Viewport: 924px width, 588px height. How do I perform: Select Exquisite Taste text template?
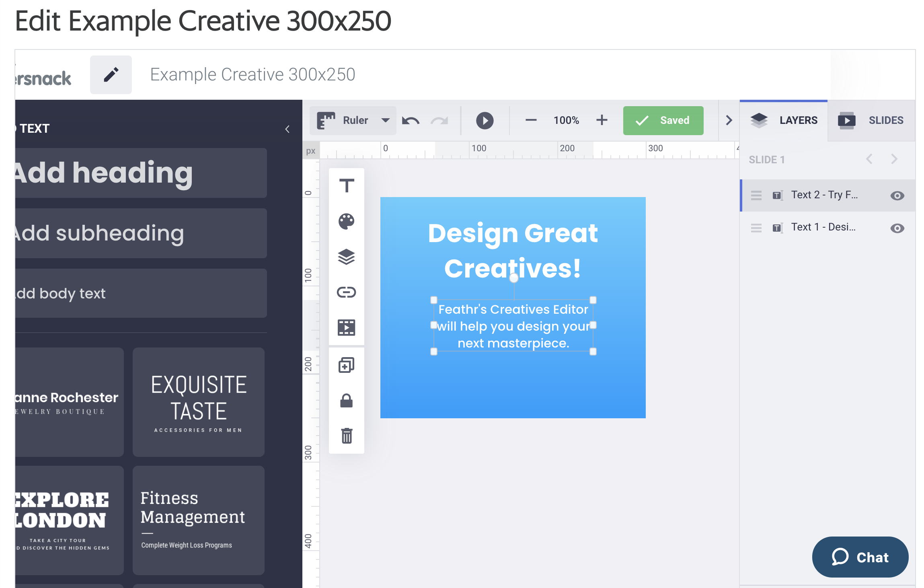pyautogui.click(x=199, y=402)
